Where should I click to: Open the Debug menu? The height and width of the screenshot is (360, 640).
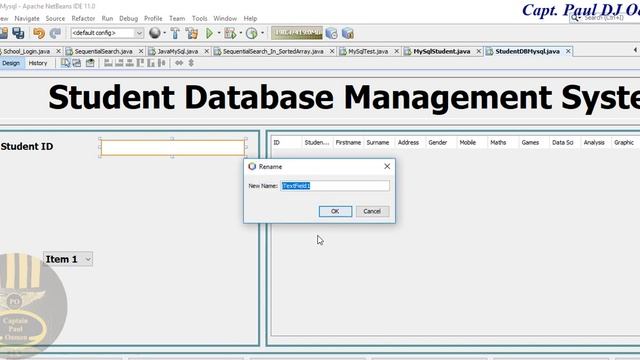click(129, 18)
